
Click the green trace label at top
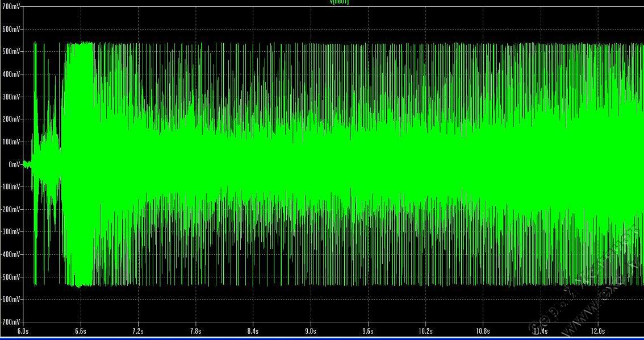pyautogui.click(x=340, y=2)
